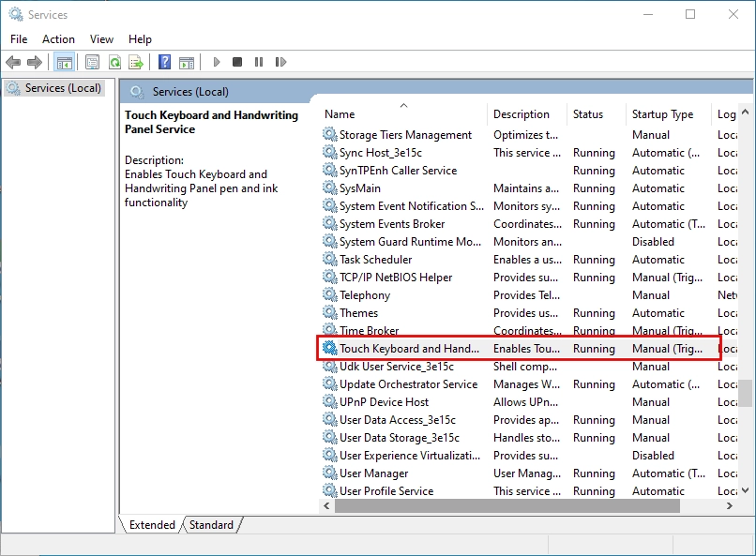The image size is (756, 556).
Task: Switch to the Standard tab
Action: (212, 525)
